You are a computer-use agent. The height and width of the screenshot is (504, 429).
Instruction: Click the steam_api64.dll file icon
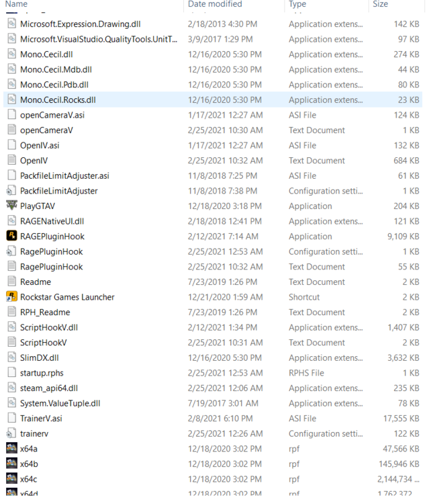pos(12,388)
